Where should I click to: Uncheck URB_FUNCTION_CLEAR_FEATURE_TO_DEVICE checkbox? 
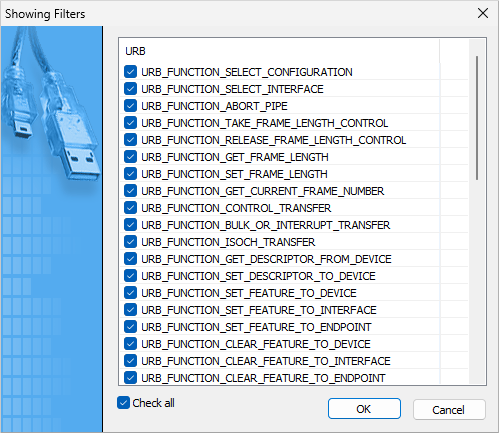[130, 344]
